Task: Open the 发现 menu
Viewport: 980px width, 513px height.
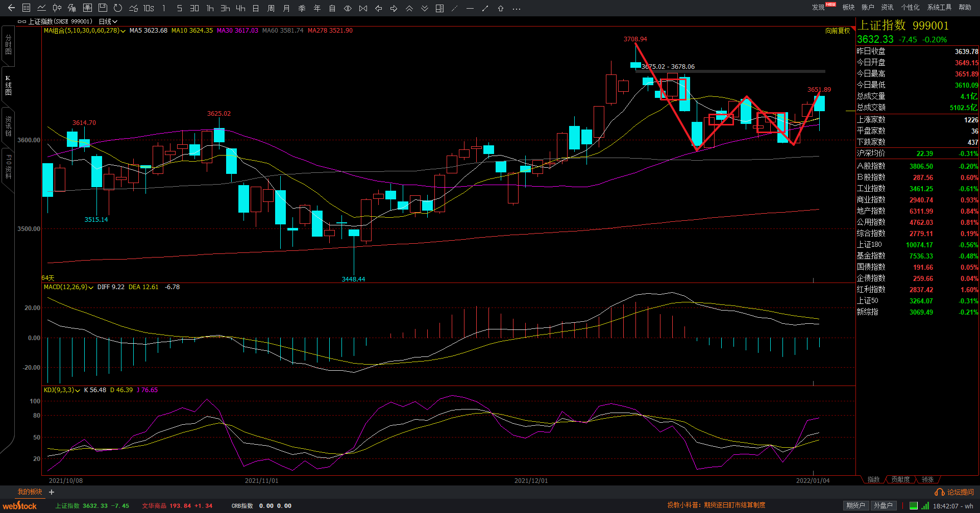Action: (x=818, y=7)
